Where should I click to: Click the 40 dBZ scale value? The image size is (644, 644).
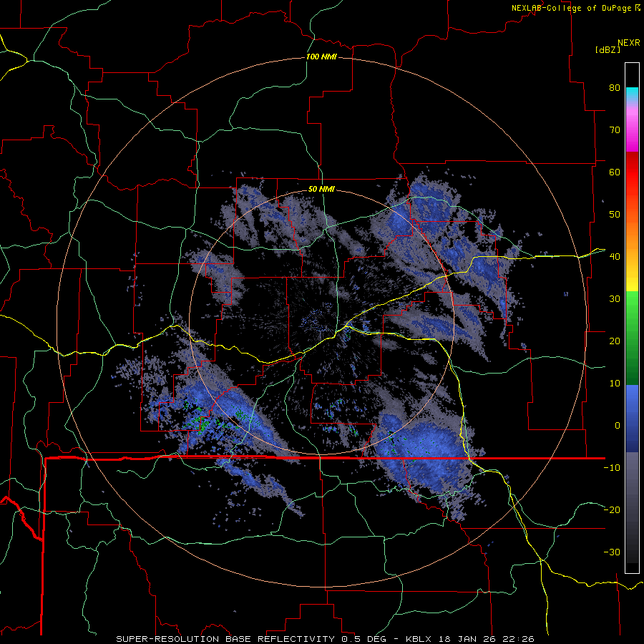point(615,257)
